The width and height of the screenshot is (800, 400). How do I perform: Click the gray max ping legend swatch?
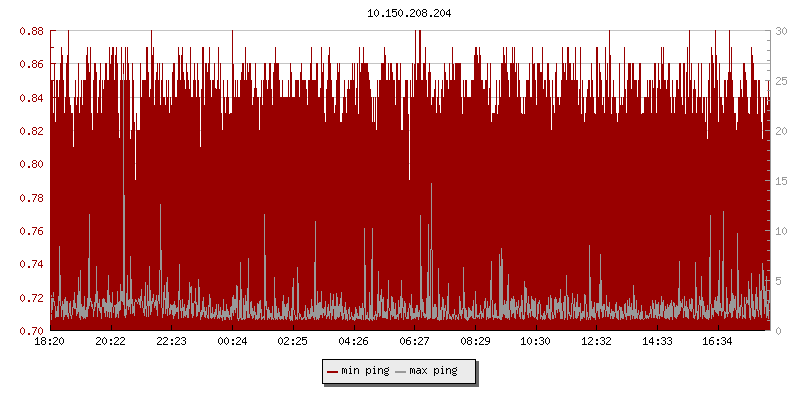pos(401,371)
